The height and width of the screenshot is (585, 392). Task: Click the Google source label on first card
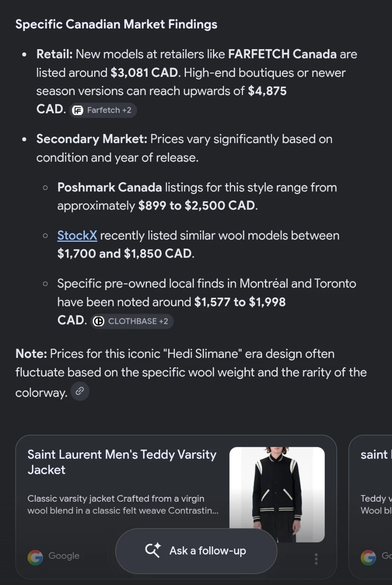point(64,556)
